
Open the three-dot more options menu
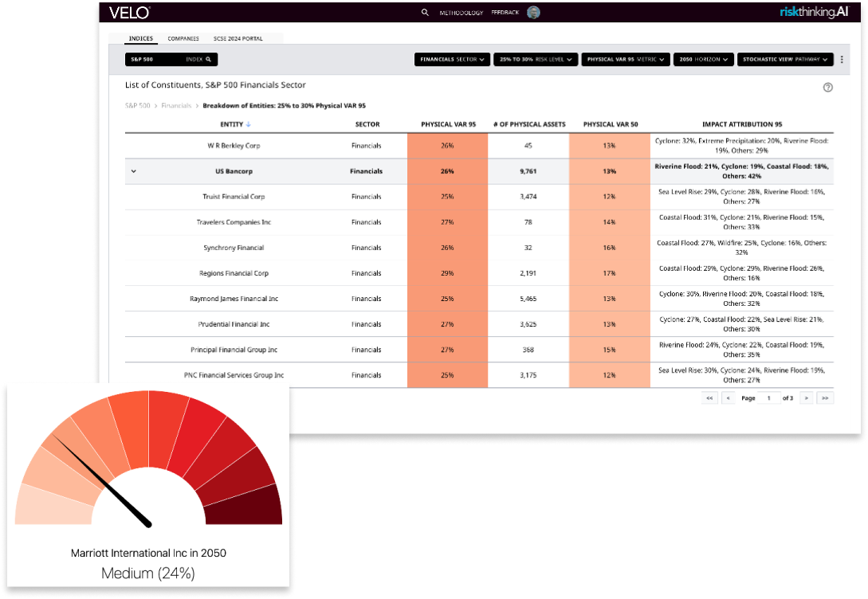pos(842,59)
